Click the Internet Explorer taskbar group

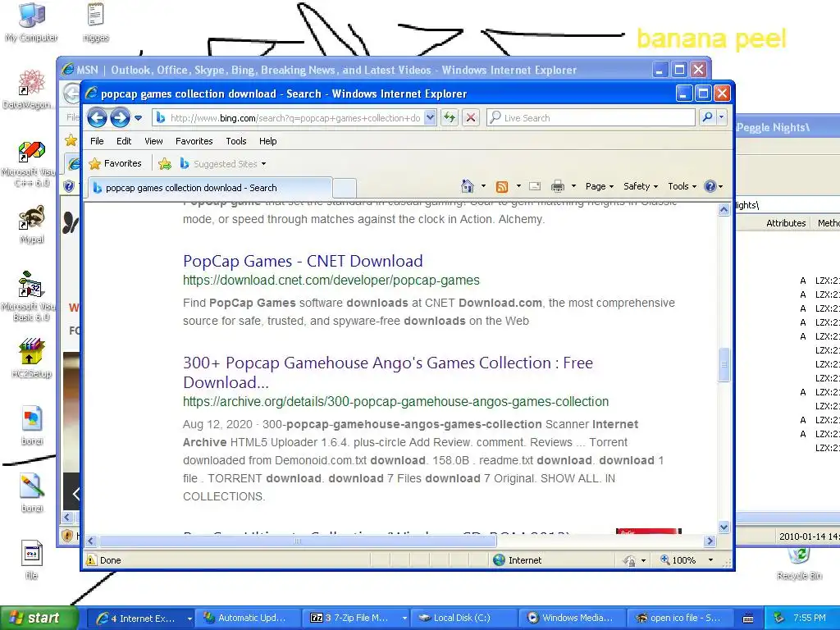140,619
